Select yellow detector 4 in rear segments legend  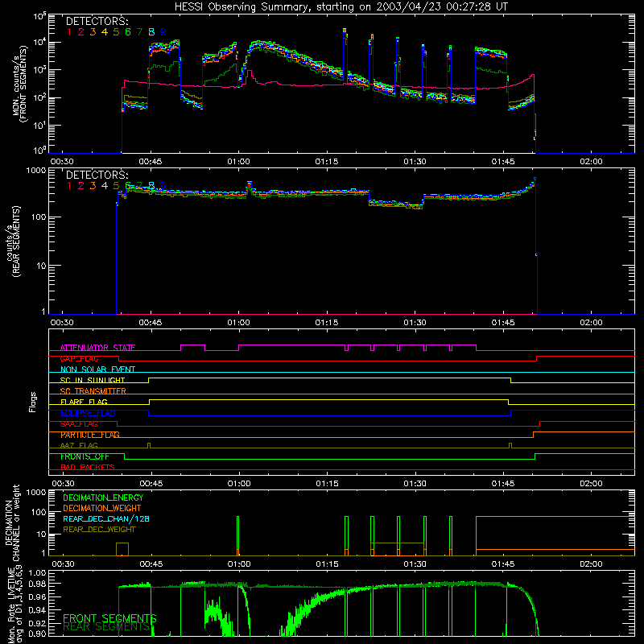[x=105, y=186]
